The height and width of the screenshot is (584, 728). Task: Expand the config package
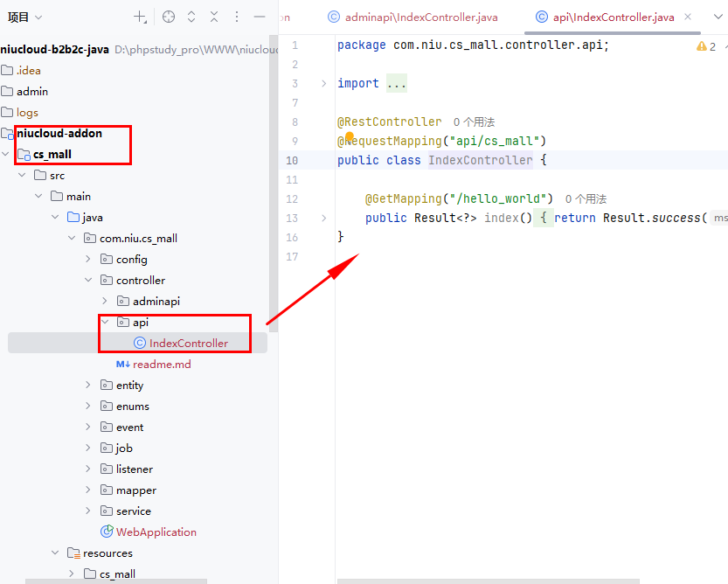click(x=88, y=260)
